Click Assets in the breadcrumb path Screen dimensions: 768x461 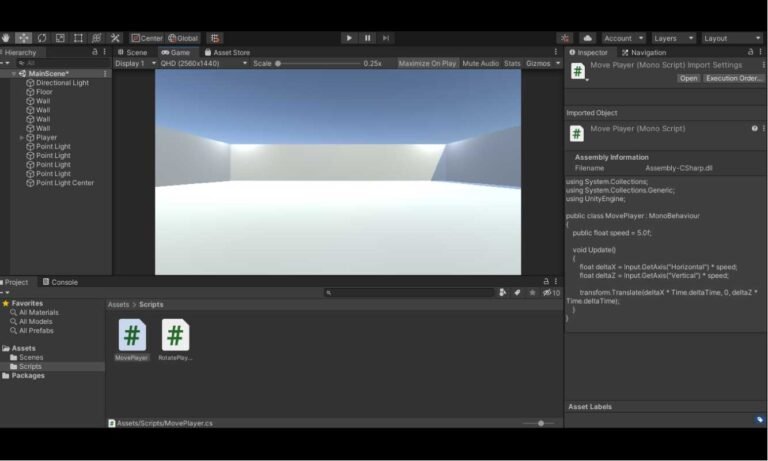coord(119,304)
